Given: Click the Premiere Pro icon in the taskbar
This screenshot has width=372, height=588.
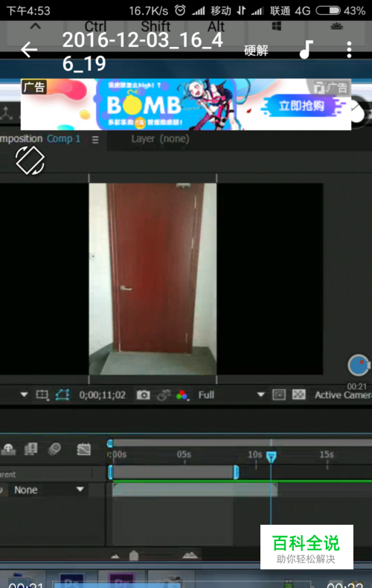Looking at the screenshot, I should coord(121,581).
